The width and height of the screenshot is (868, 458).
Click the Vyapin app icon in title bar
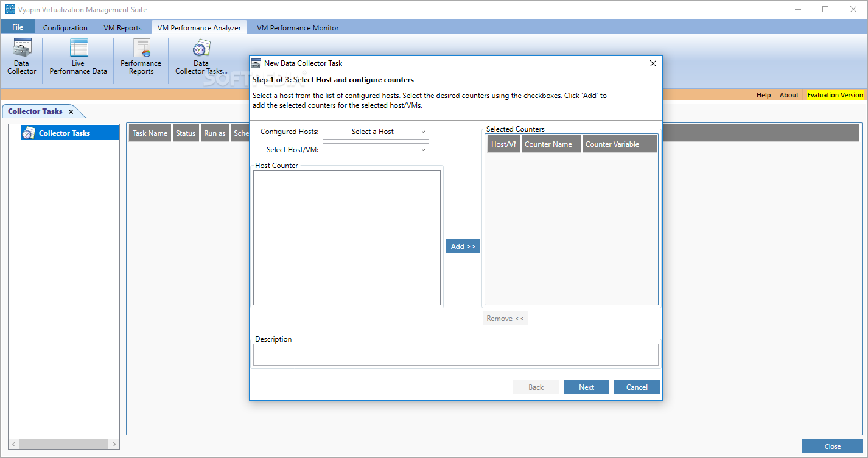[10, 9]
